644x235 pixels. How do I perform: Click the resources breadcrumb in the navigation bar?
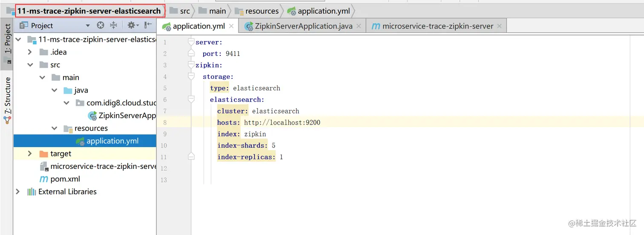click(x=257, y=11)
